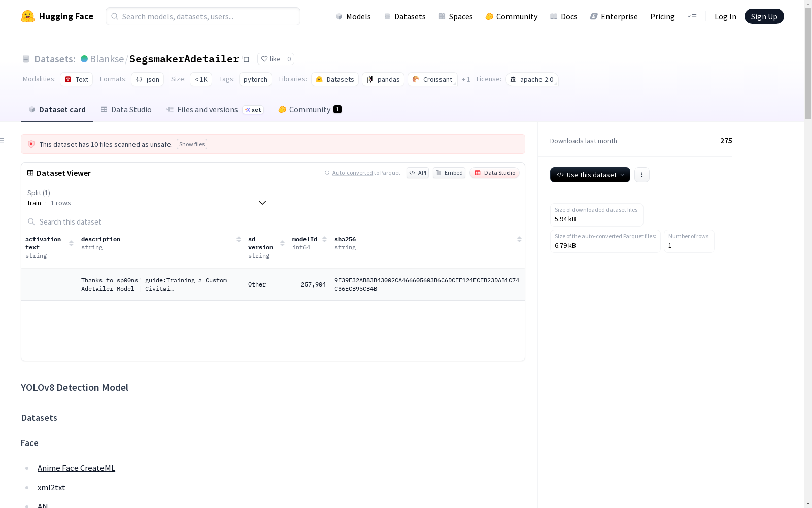The image size is (812, 508).
Task: Sort by the activation text column
Action: coord(71,243)
